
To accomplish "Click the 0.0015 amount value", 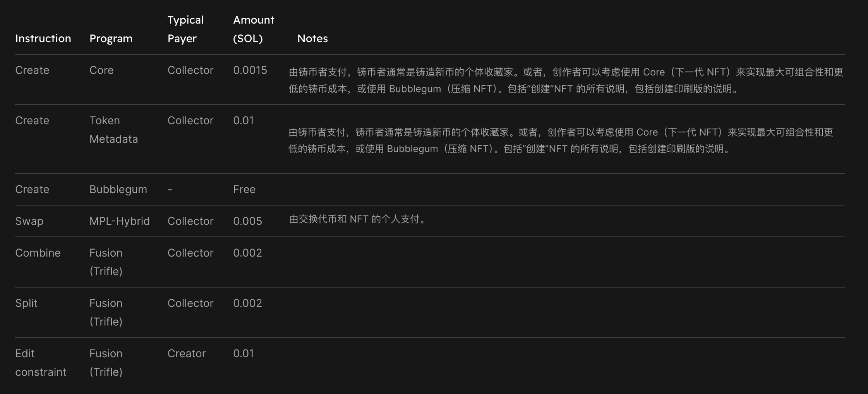I will click(250, 70).
